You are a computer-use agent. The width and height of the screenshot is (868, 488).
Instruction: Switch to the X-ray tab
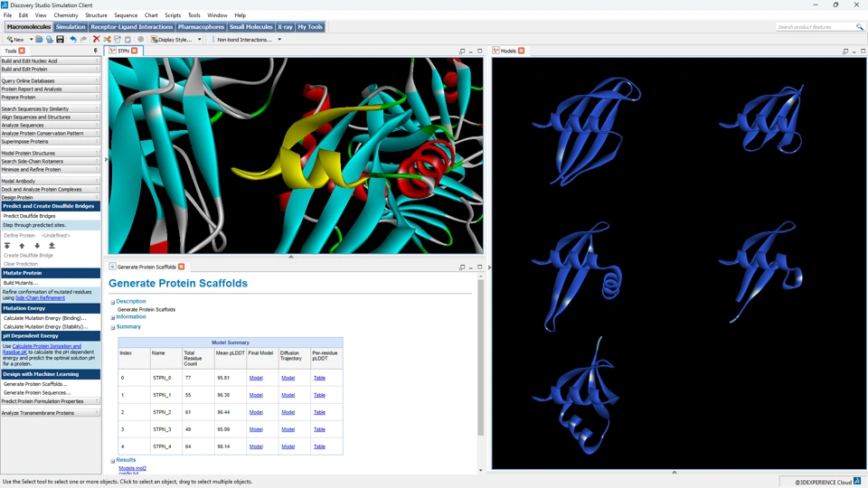click(x=285, y=26)
